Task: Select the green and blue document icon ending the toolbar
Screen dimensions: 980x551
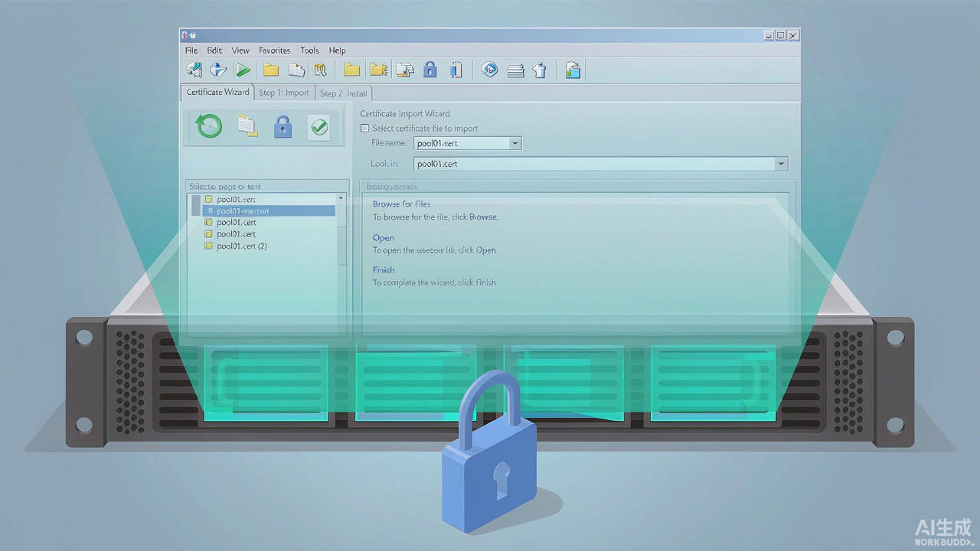Action: pos(573,70)
